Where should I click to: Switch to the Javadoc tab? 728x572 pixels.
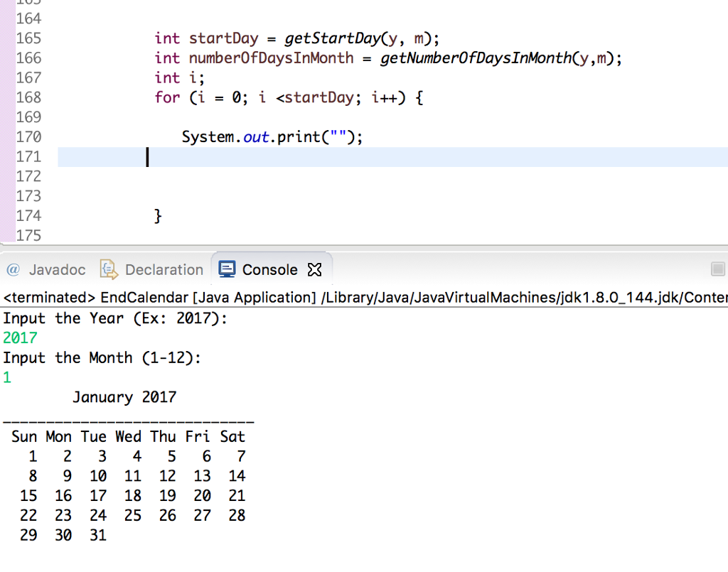(x=46, y=269)
